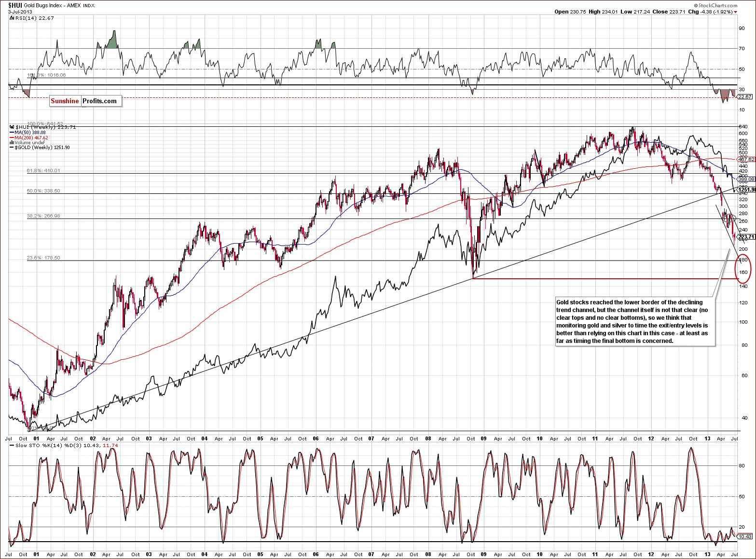Viewport: 756px width, 559px height.
Task: Click the 223.71 last price tag on right axis
Action: (747, 237)
